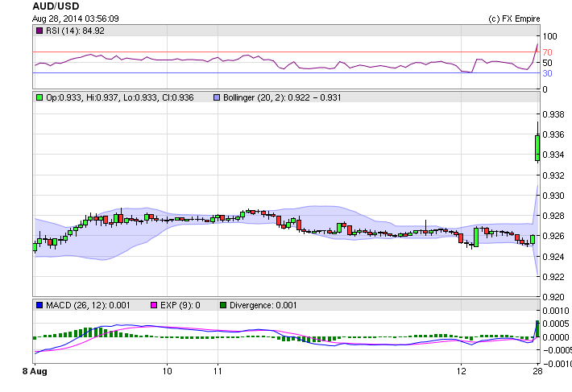Click the price axis label 0.932
The width and height of the screenshot is (572, 392).
pos(553,175)
